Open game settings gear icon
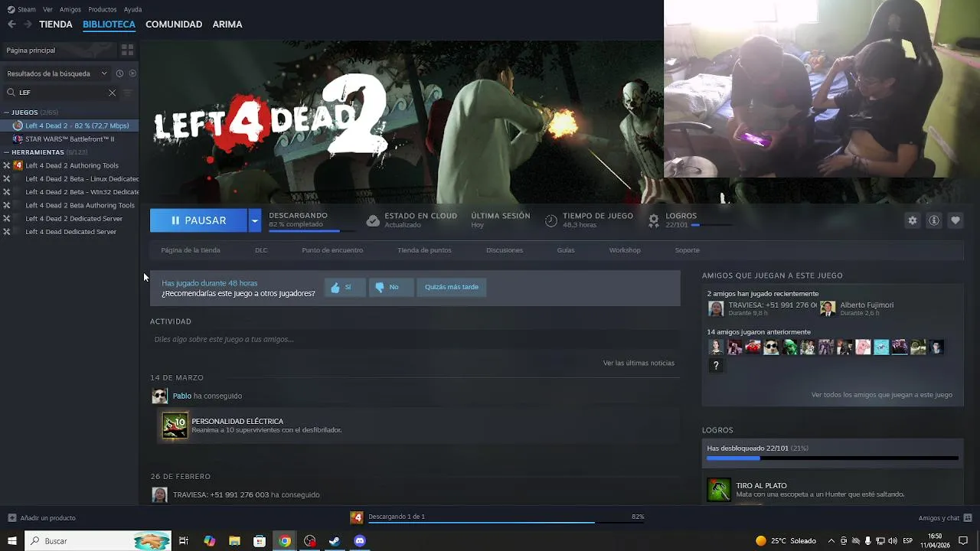This screenshot has width=980, height=551. pos(912,220)
